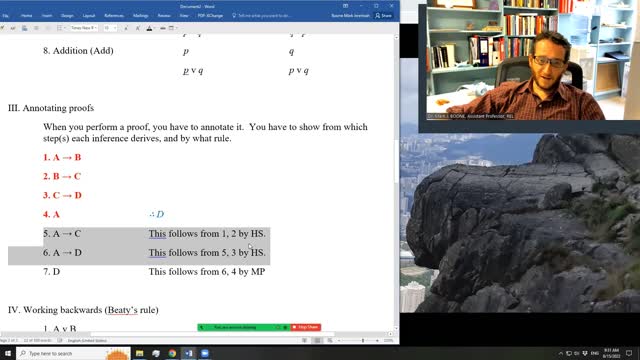Viewport: 640px width, 360px height.
Task: Switch to Web Layout view icon
Action: coord(330,340)
